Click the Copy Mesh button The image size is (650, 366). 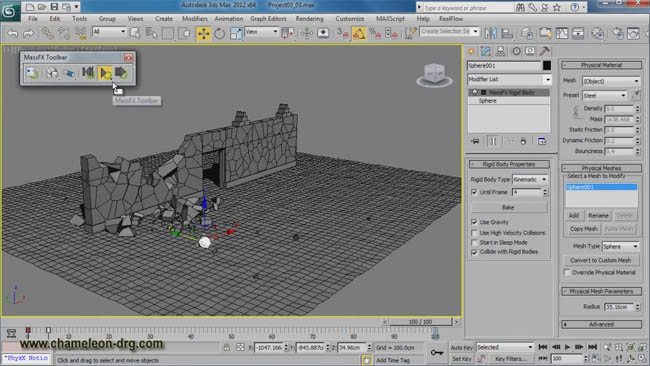(x=583, y=229)
